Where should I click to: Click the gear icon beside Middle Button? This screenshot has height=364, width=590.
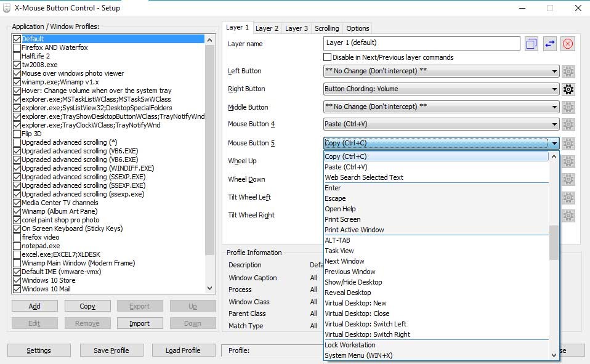click(568, 107)
